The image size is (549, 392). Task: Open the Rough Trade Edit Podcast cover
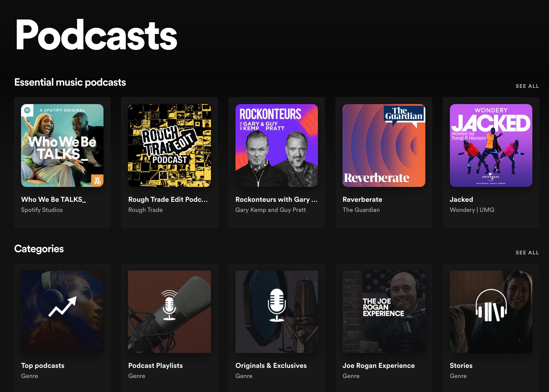(x=169, y=145)
